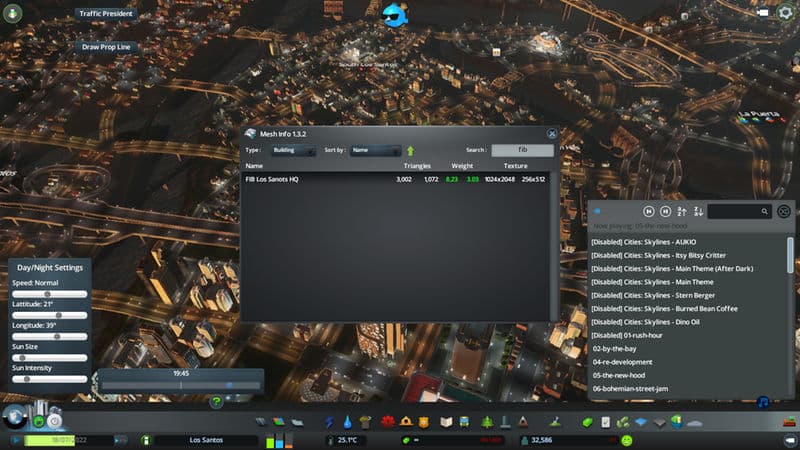Image resolution: width=800 pixels, height=450 pixels.
Task: Click the blue music note icon
Action: pos(763,402)
